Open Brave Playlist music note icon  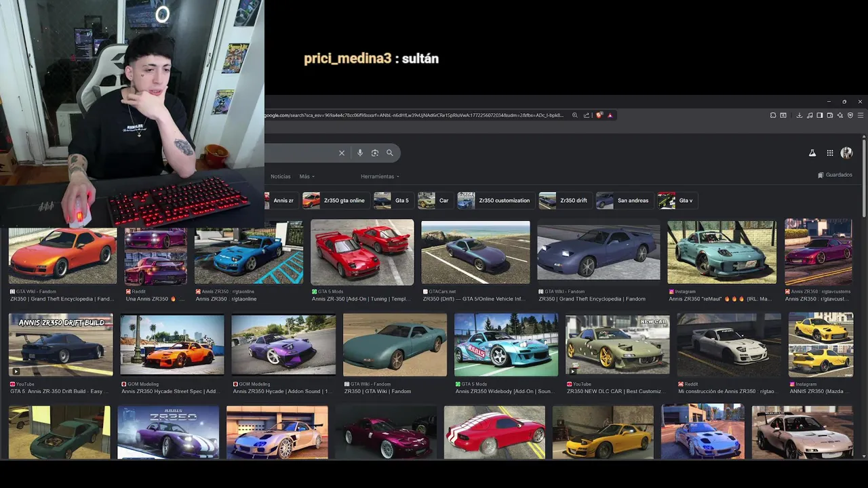[810, 115]
